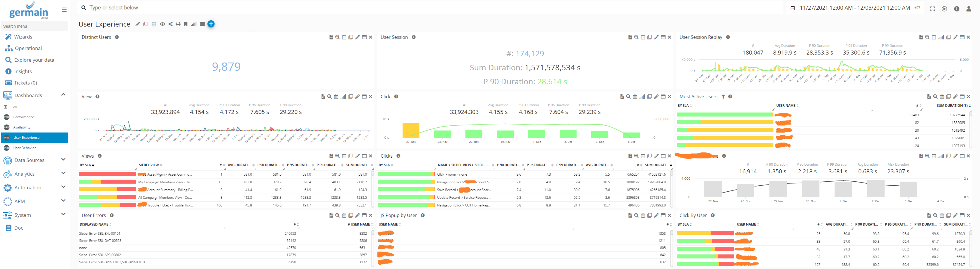Click the share dashboard icon
This screenshot has width=980, height=269.
[x=171, y=24]
